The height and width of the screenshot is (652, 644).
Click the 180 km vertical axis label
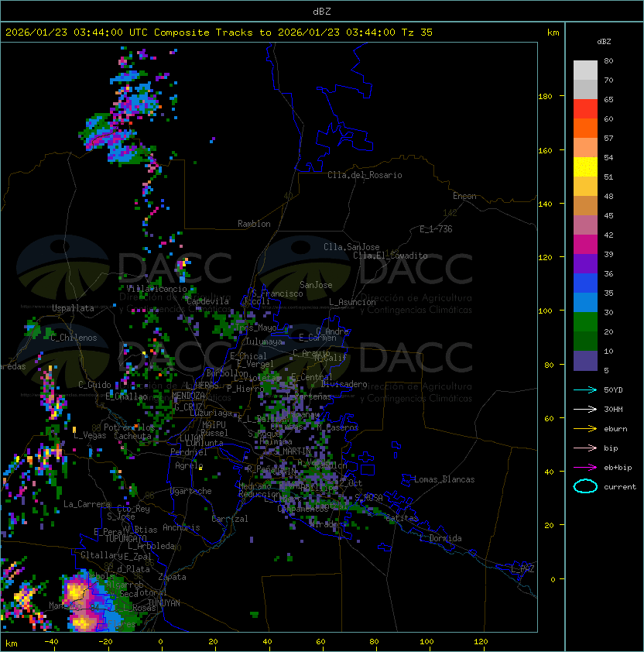coord(545,97)
